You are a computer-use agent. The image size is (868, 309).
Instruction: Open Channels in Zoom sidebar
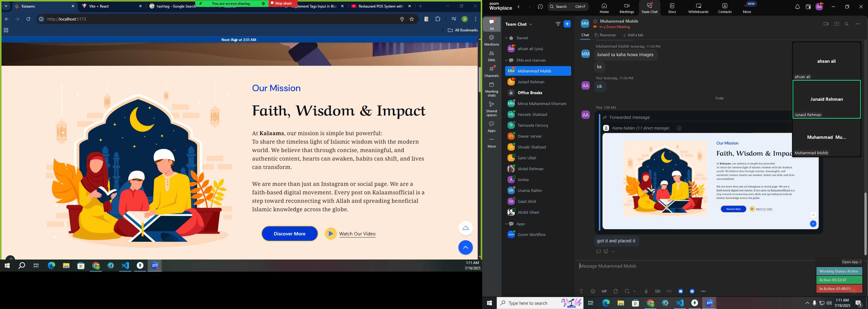492,72
